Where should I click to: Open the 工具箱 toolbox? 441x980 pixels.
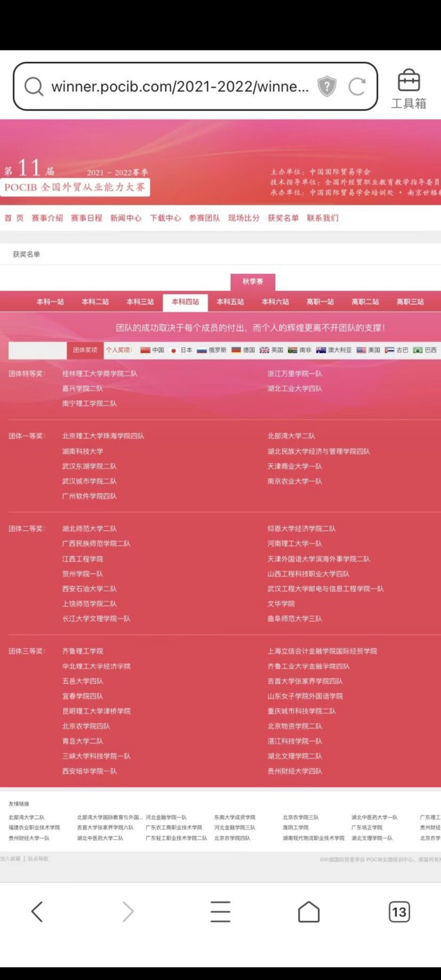point(408,89)
